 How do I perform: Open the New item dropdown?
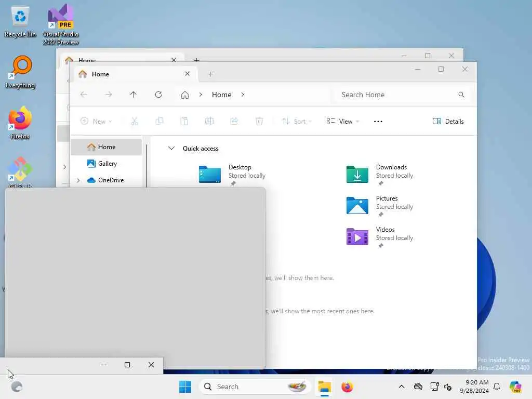(x=96, y=122)
